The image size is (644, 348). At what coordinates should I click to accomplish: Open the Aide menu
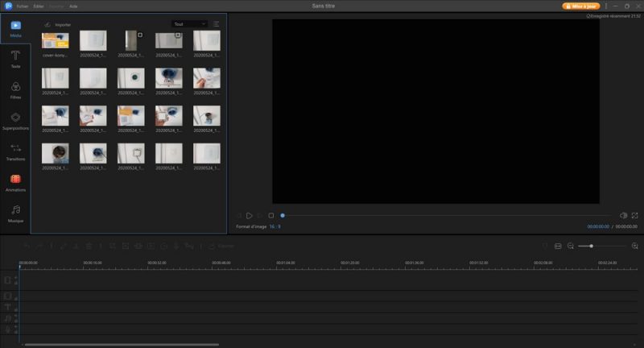click(x=73, y=6)
